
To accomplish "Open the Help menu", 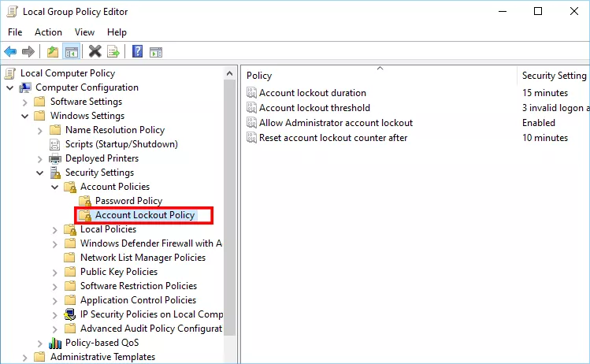I will coord(117,32).
